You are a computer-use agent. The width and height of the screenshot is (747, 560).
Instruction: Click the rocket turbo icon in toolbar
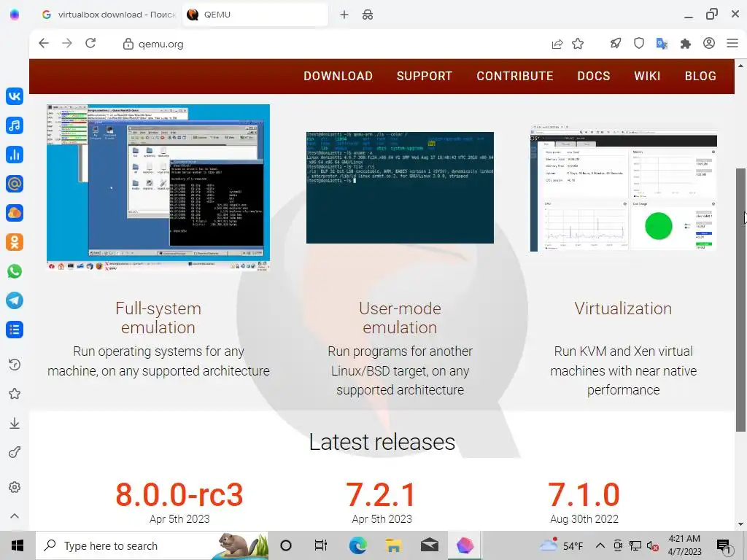(x=616, y=43)
